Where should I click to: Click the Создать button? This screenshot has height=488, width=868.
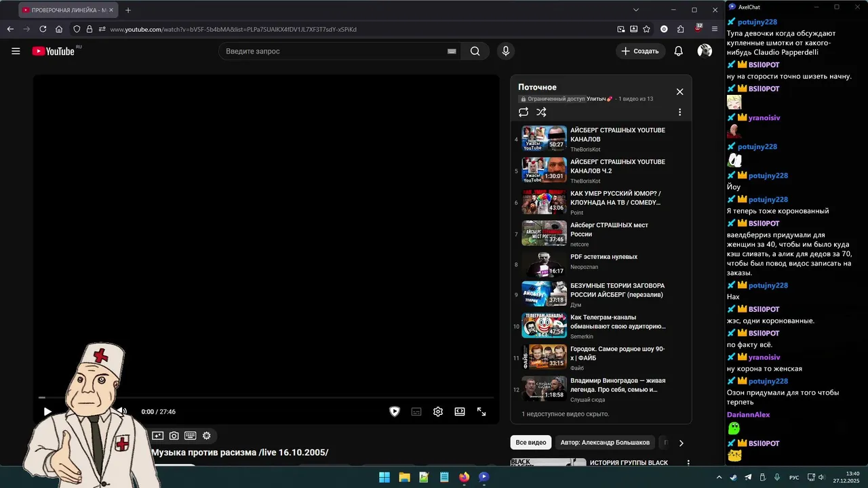pyautogui.click(x=639, y=51)
